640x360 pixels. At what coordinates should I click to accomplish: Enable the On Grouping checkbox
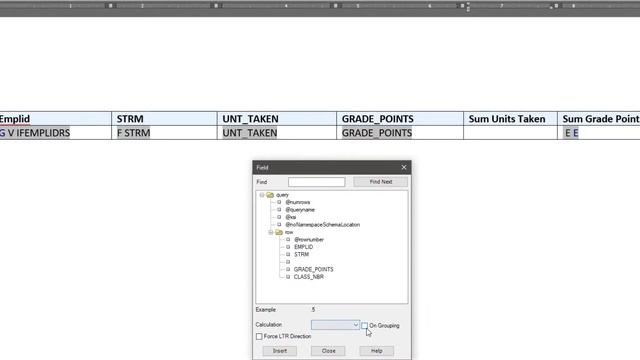[x=364, y=326]
